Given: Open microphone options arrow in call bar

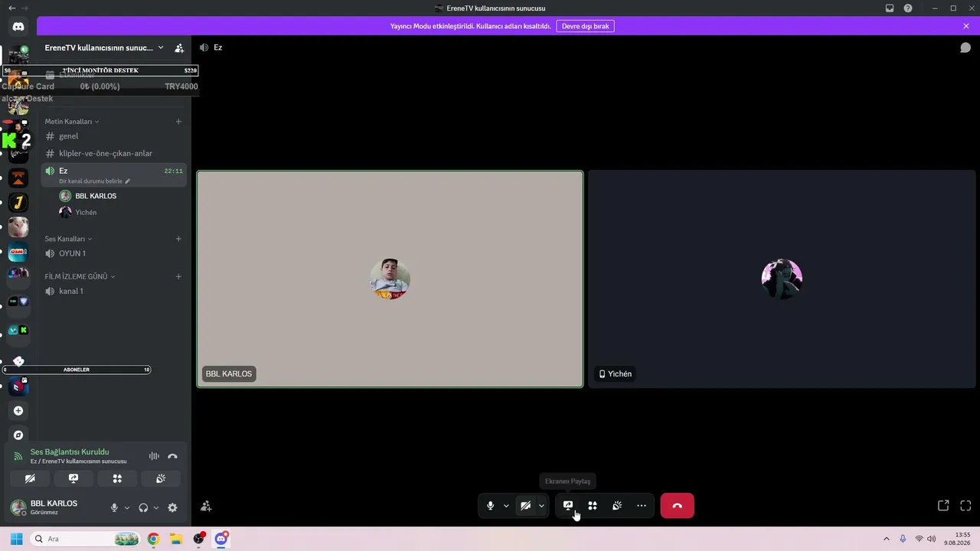Looking at the screenshot, I should [x=506, y=506].
